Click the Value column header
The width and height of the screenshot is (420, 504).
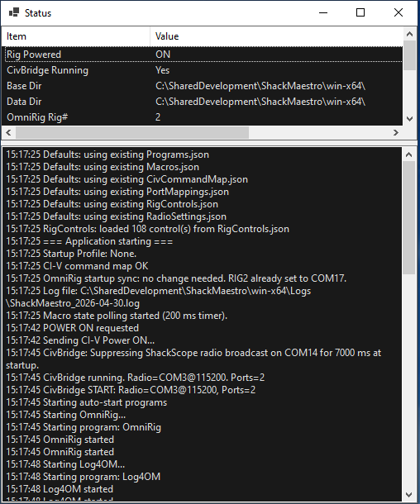[276, 36]
